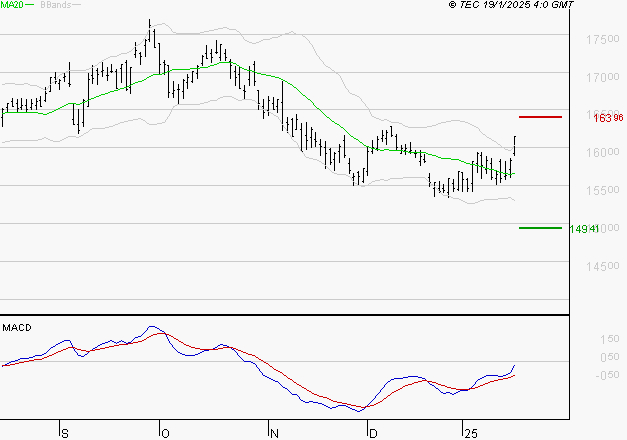
Task: Click the MA20 legend label
Action: point(12,5)
